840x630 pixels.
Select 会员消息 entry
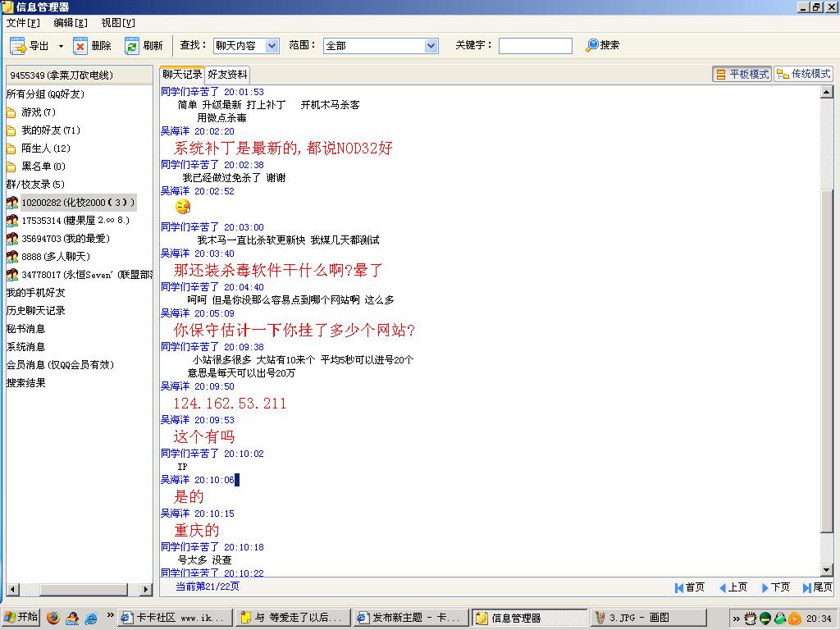pyautogui.click(x=60, y=365)
